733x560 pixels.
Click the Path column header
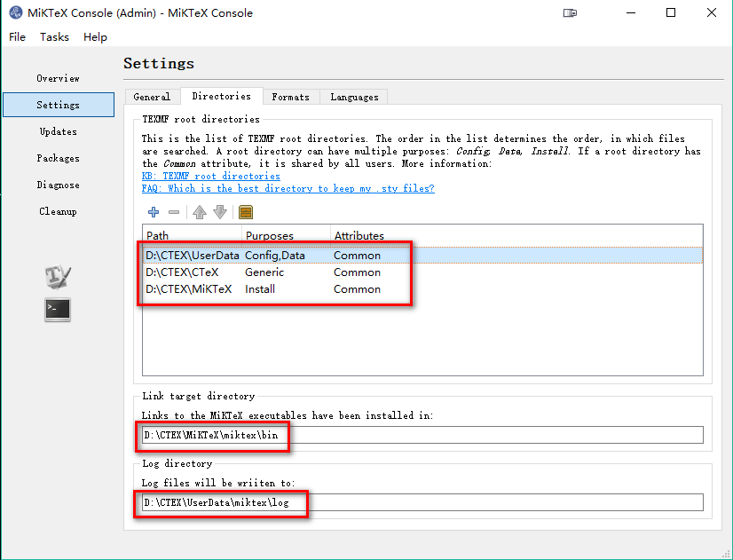193,235
